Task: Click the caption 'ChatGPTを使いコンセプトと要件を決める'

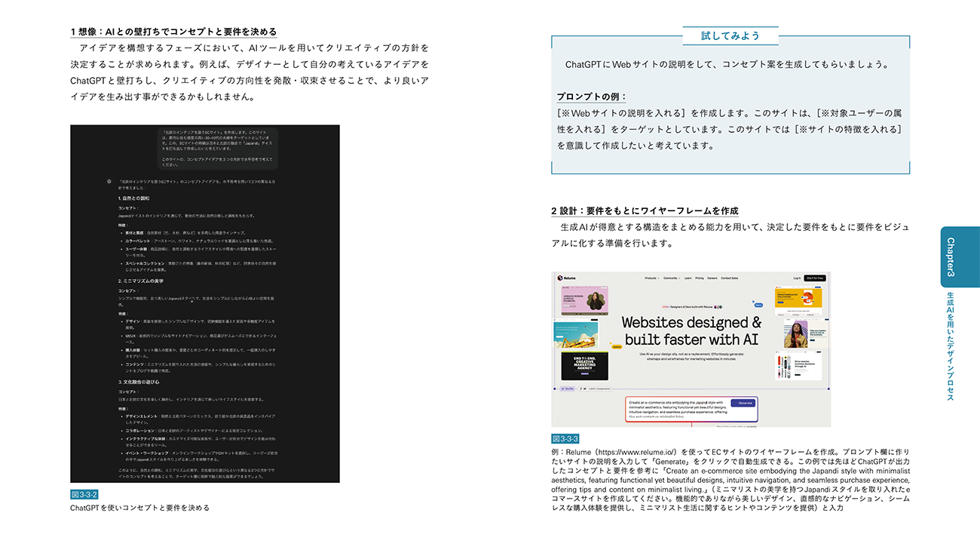Action: [x=139, y=508]
